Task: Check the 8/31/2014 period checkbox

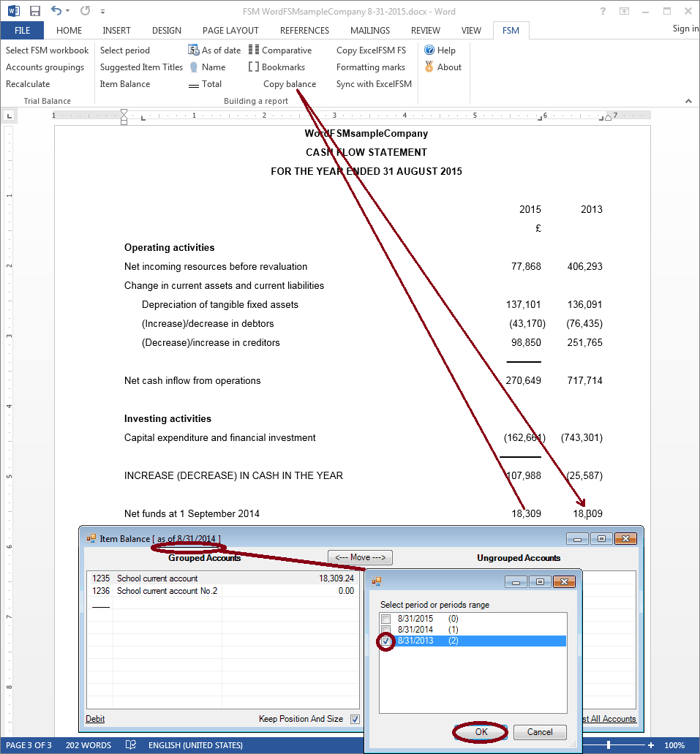Action: (x=386, y=630)
